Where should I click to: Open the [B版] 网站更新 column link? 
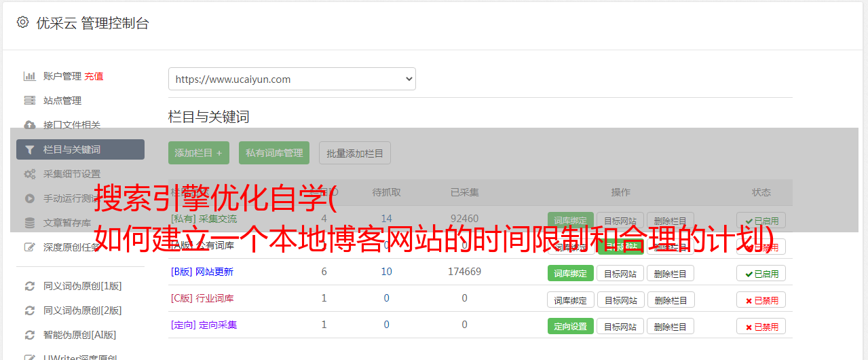click(x=202, y=272)
